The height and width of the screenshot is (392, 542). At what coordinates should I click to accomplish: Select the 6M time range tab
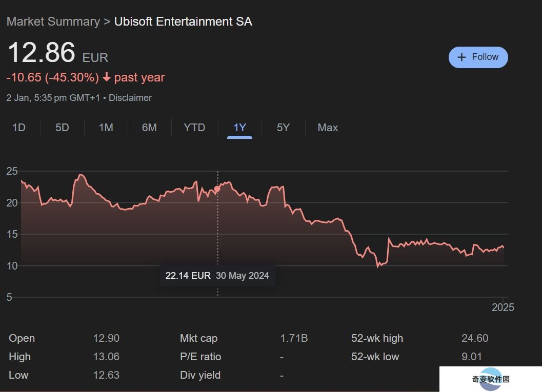tap(149, 128)
